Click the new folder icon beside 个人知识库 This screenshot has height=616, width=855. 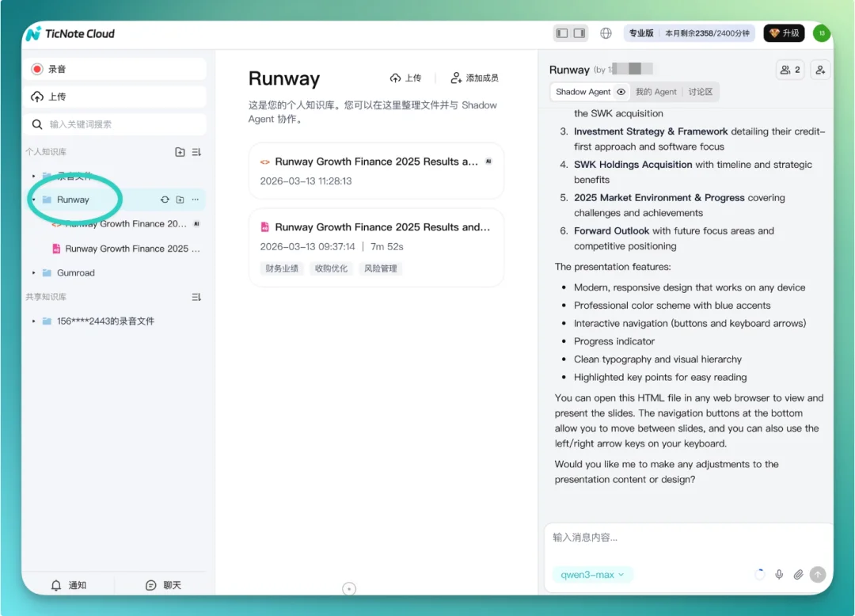click(x=180, y=152)
